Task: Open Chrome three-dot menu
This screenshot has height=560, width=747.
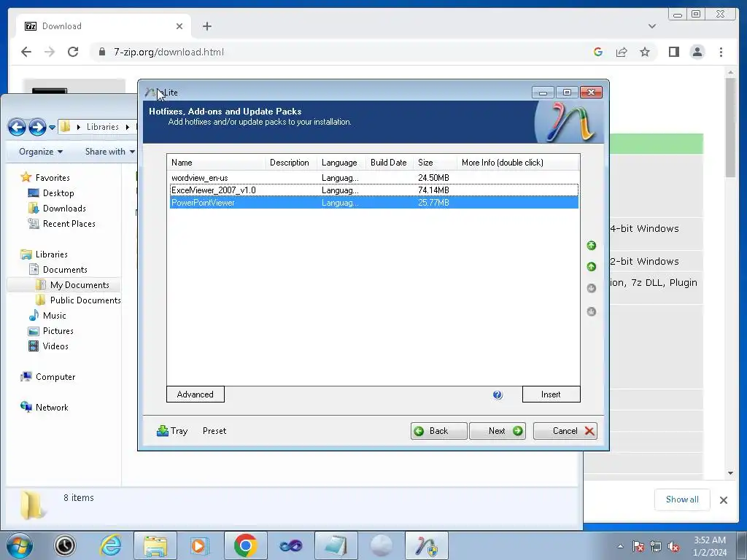Action: point(721,52)
